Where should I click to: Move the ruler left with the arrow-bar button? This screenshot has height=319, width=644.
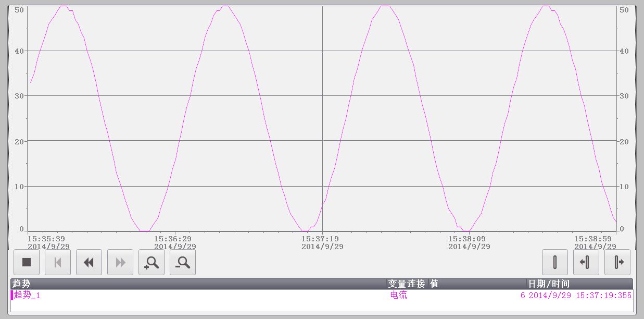tap(586, 262)
